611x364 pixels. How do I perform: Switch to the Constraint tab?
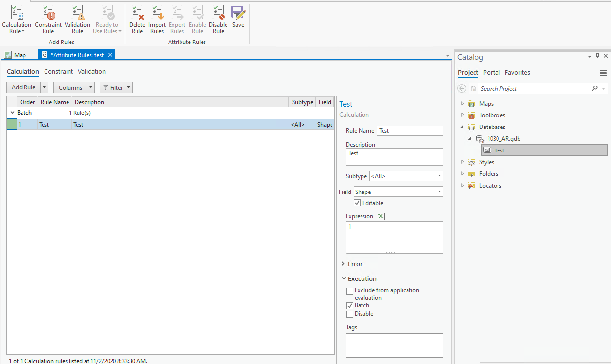(x=58, y=72)
